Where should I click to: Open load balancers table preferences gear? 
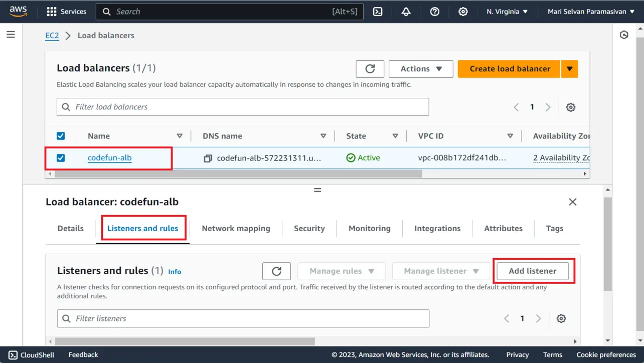[x=571, y=107]
